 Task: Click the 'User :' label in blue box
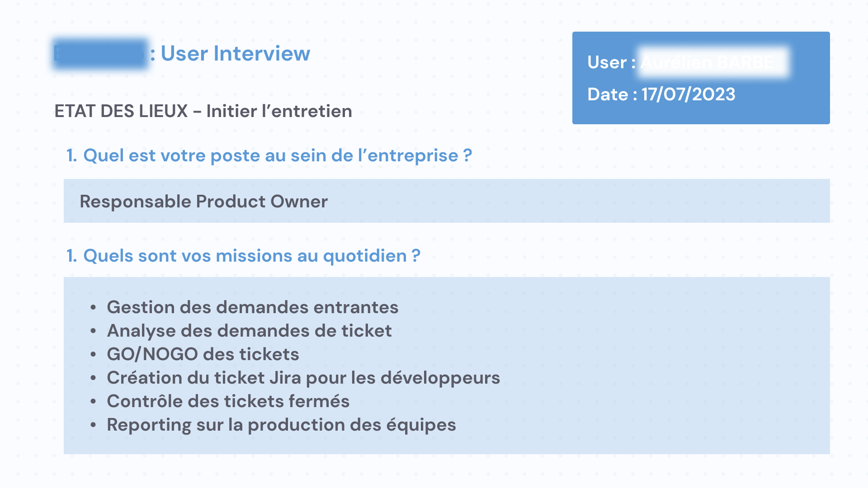pos(611,62)
